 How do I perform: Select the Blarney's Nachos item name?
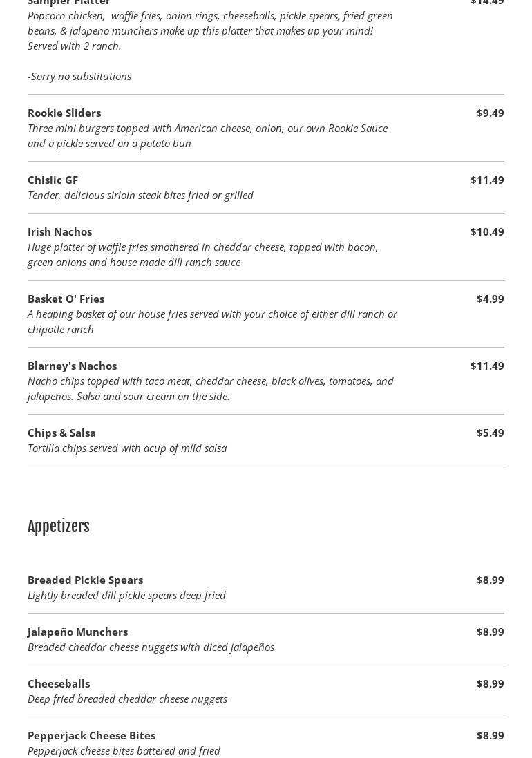pyautogui.click(x=72, y=366)
